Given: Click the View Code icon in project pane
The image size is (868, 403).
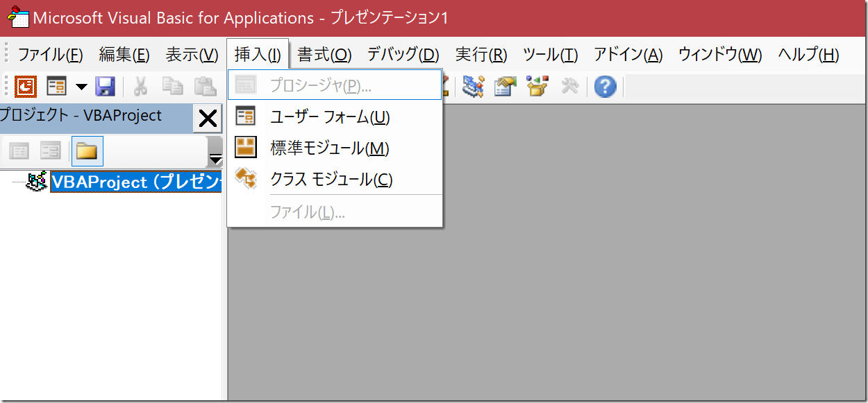Looking at the screenshot, I should coord(19,151).
